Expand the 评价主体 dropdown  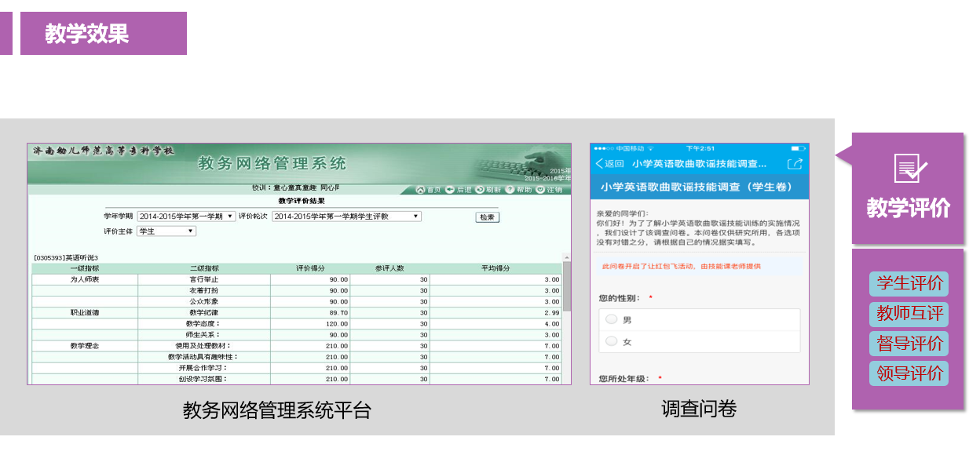pyautogui.click(x=166, y=231)
